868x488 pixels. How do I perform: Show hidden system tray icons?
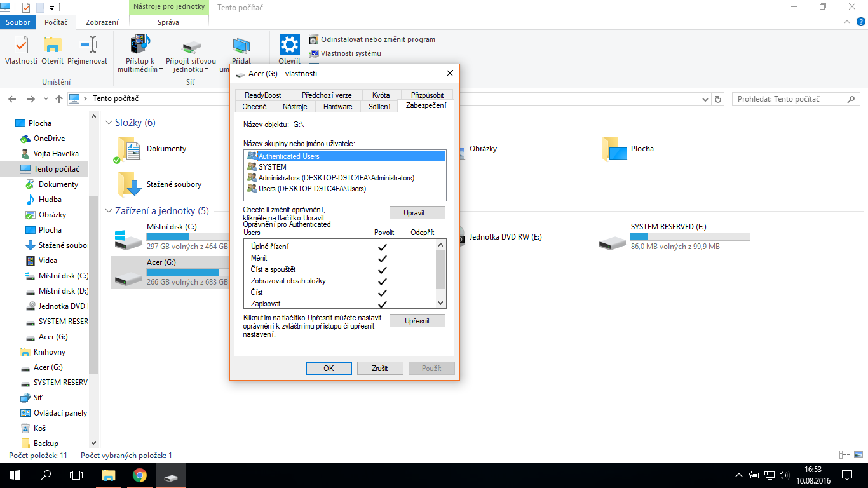[738, 475]
